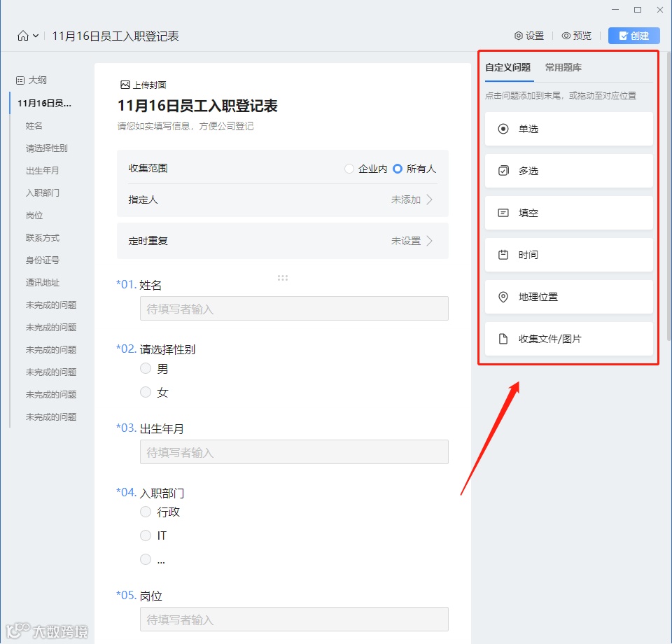
Task: Click the question title 02. 请选择性别
Action: point(156,349)
